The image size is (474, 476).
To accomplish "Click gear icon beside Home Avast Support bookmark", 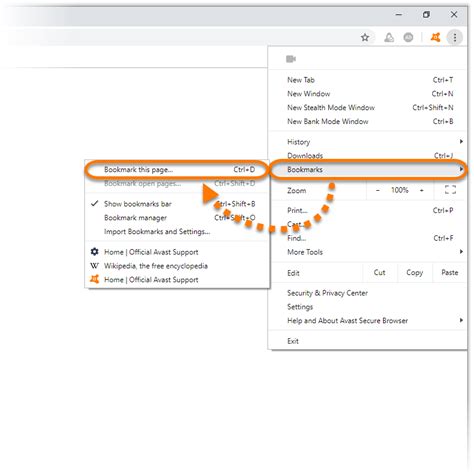I will (x=94, y=252).
